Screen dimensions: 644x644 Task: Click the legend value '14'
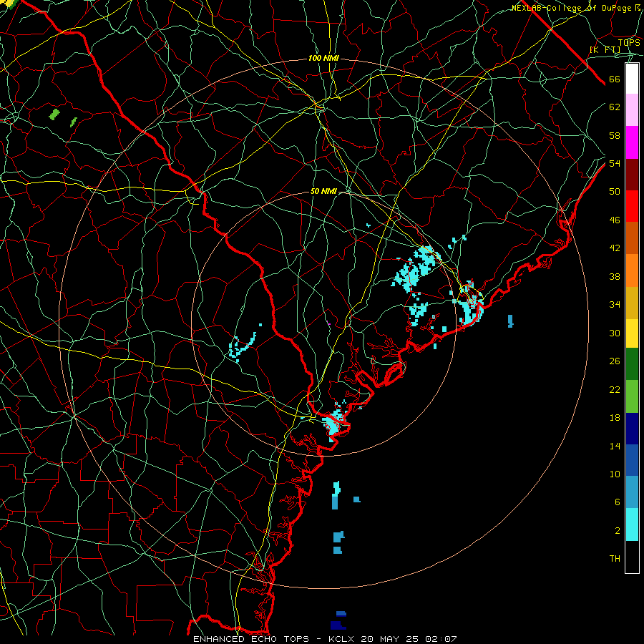click(x=615, y=446)
